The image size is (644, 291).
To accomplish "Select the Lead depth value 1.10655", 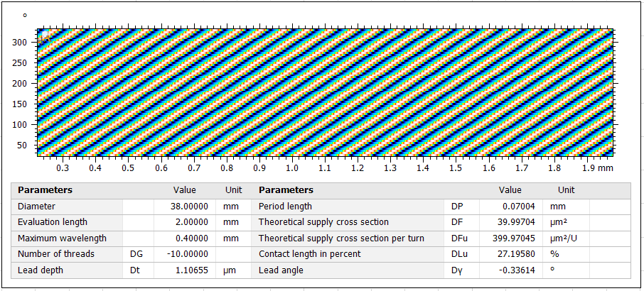I will (188, 270).
